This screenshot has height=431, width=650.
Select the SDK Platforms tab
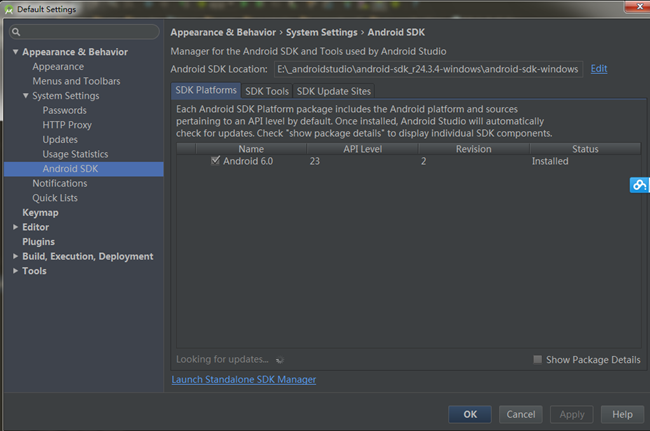206,91
